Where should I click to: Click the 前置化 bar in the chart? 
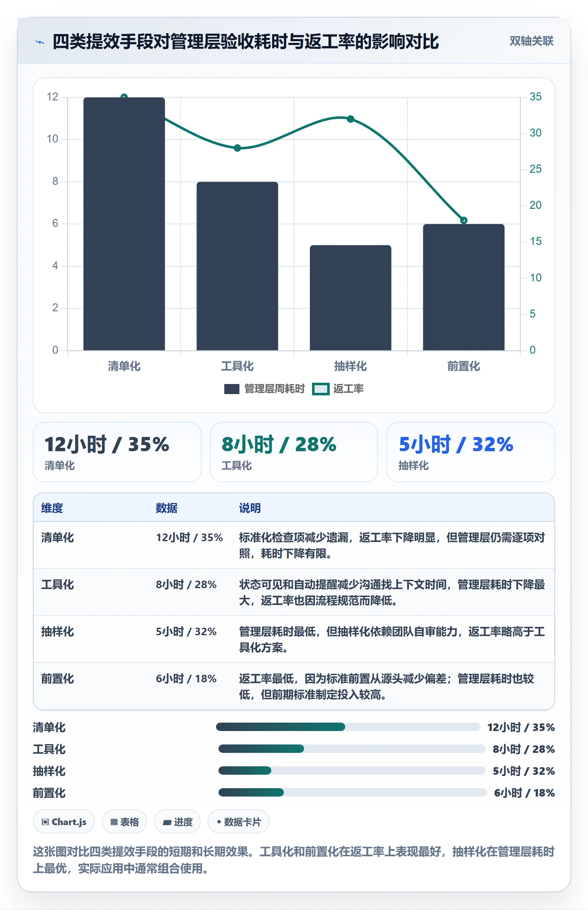tap(464, 287)
